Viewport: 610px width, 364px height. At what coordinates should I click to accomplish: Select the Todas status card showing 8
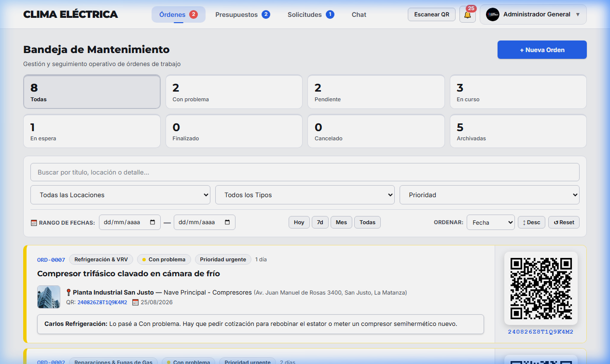pyautogui.click(x=92, y=92)
